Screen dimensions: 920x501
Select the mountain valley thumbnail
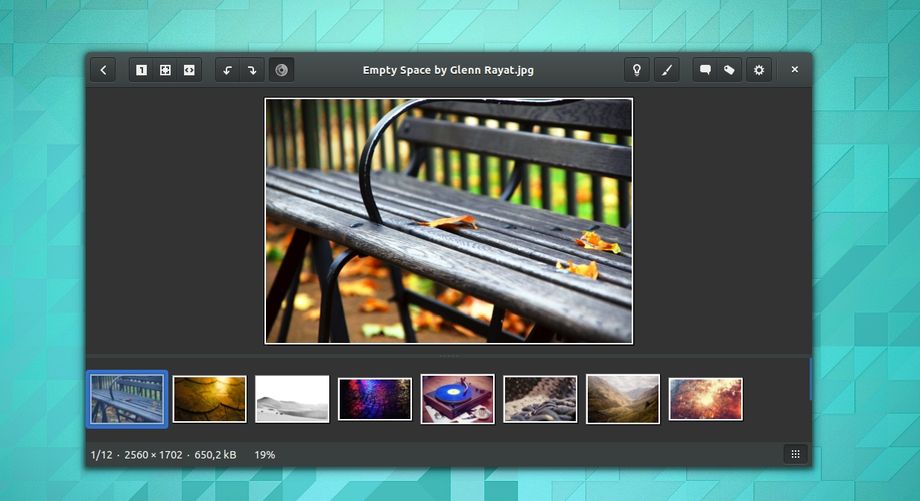click(622, 399)
